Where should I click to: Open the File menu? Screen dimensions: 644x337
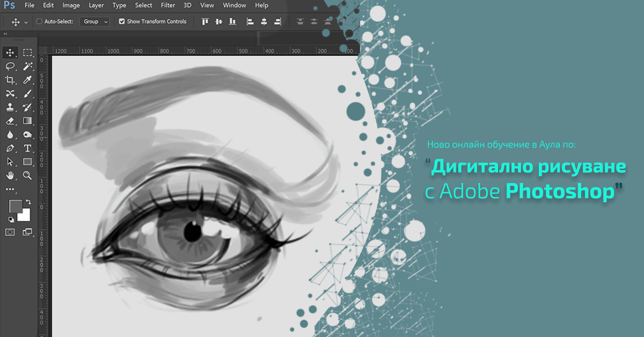coord(30,5)
